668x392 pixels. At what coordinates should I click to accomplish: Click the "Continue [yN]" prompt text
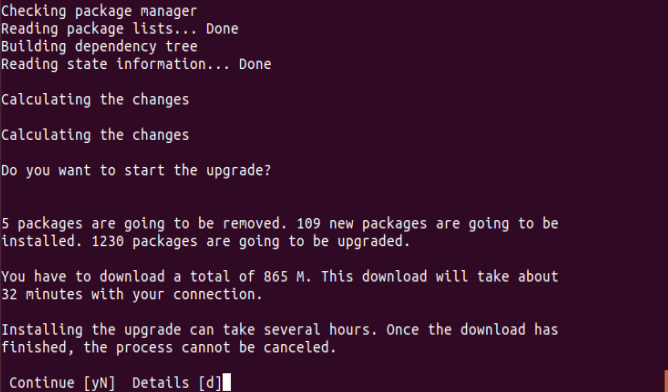(62, 383)
